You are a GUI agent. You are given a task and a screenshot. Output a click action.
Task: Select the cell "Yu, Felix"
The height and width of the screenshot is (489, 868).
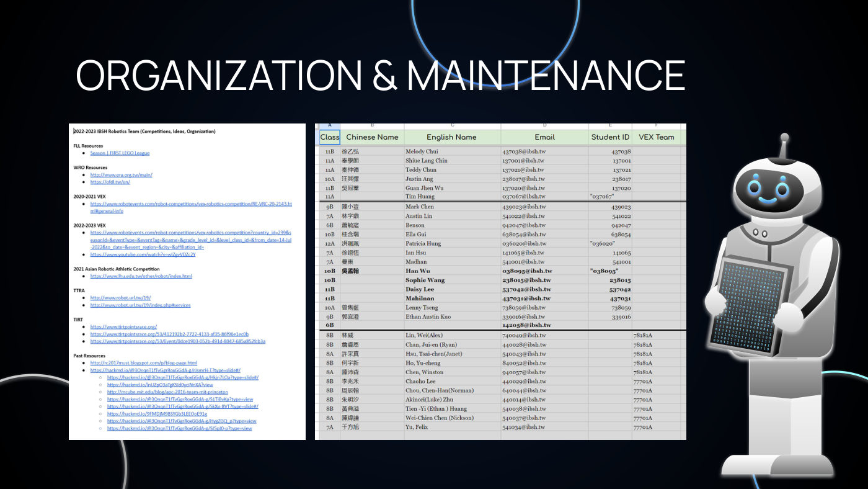coord(452,428)
